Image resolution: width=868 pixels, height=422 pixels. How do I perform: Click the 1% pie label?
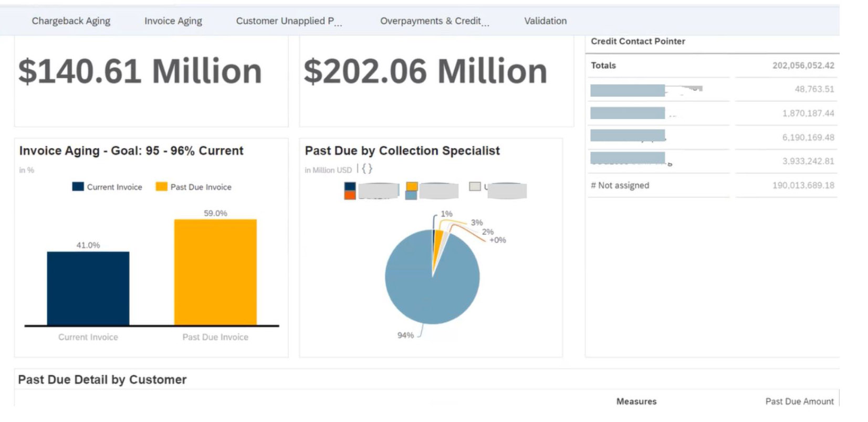tap(446, 214)
